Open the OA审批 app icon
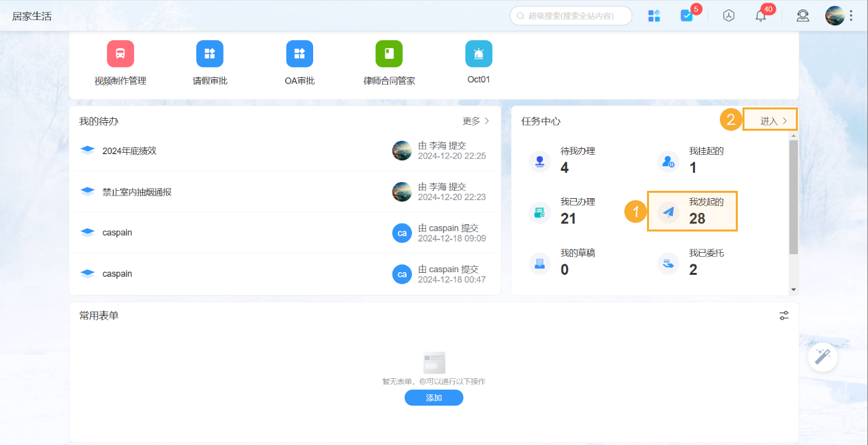The height and width of the screenshot is (445, 868). tap(299, 54)
